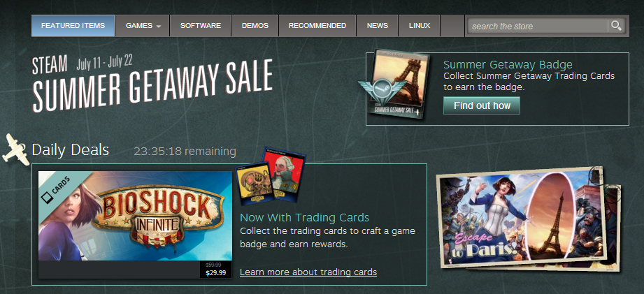Open the Recommended tab
The width and height of the screenshot is (644, 294).
click(x=317, y=25)
